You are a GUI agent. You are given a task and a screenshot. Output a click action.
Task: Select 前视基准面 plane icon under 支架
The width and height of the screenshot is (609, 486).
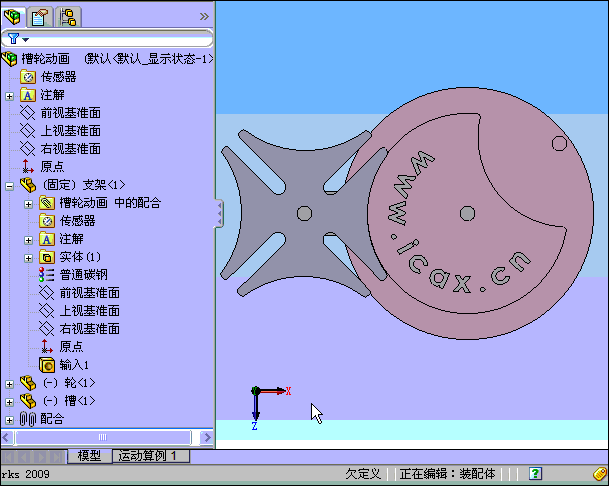[47, 293]
